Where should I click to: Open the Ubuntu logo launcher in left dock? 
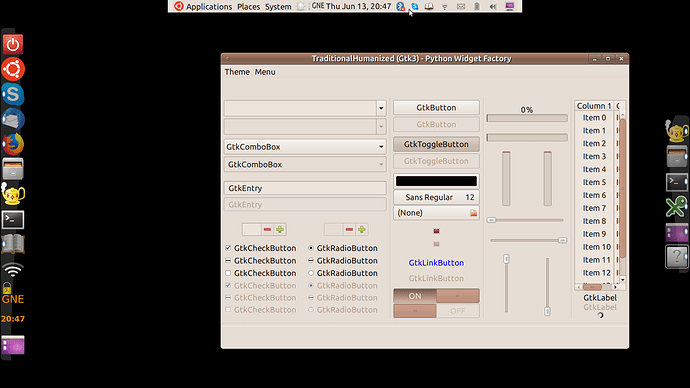coord(13,69)
